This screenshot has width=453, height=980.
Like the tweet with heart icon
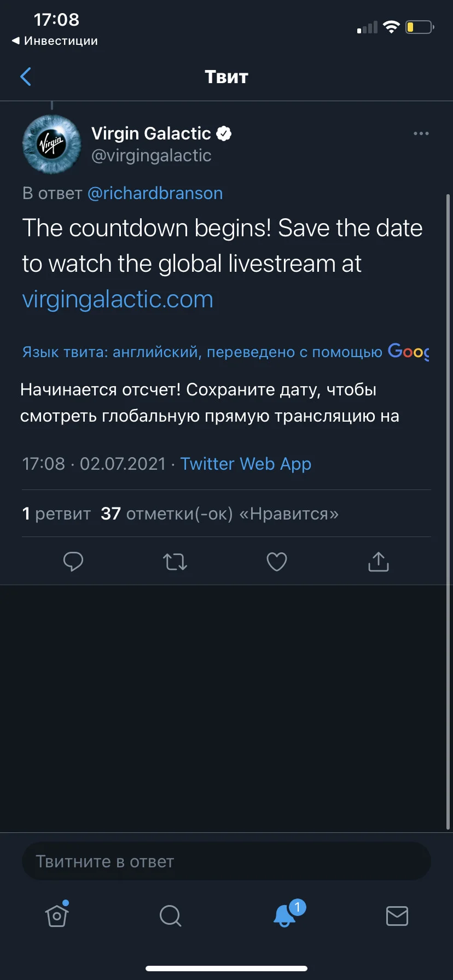click(277, 562)
